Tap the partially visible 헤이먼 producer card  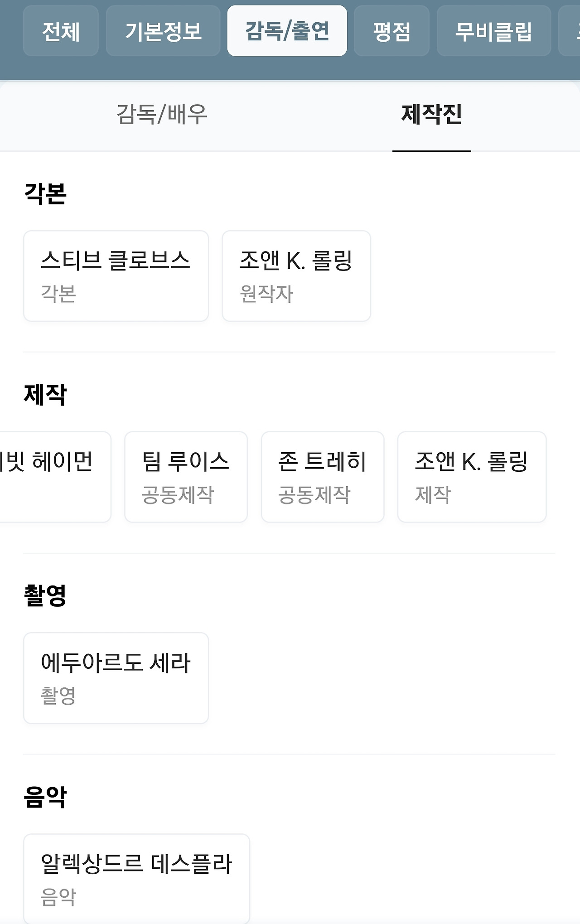click(55, 477)
